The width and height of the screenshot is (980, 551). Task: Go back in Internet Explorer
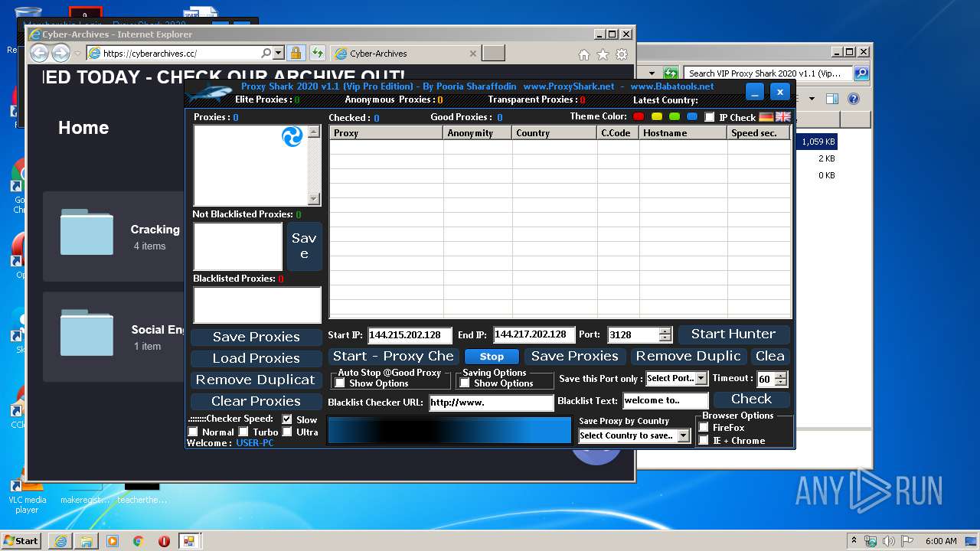coord(39,53)
